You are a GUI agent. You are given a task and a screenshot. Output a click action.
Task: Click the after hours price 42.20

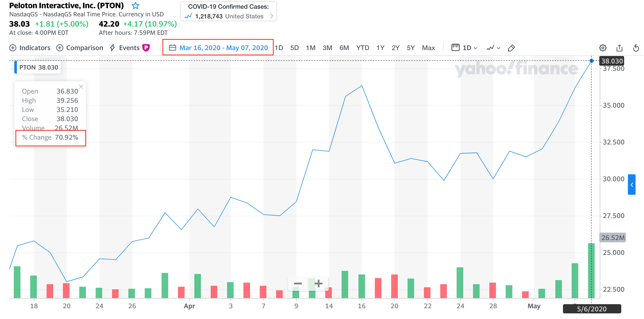pyautogui.click(x=109, y=24)
